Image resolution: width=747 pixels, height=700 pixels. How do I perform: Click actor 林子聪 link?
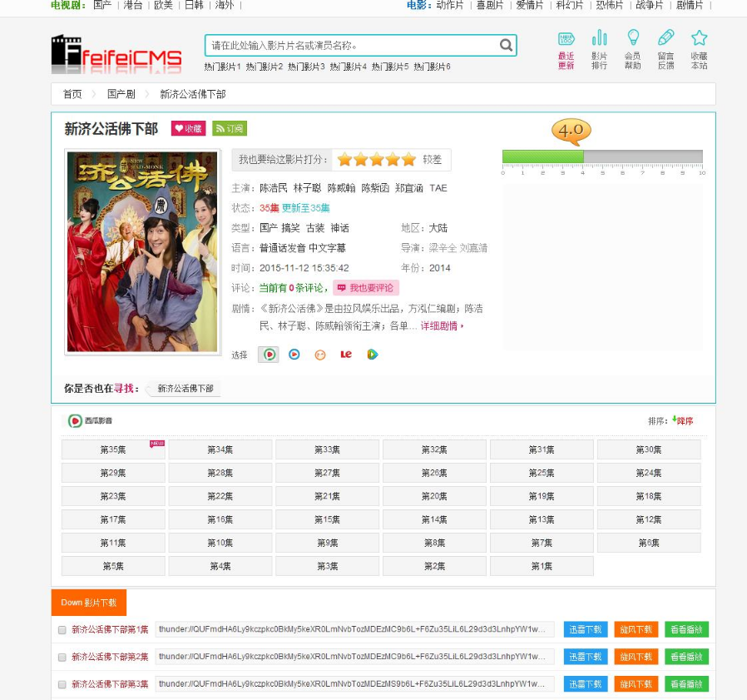point(307,188)
